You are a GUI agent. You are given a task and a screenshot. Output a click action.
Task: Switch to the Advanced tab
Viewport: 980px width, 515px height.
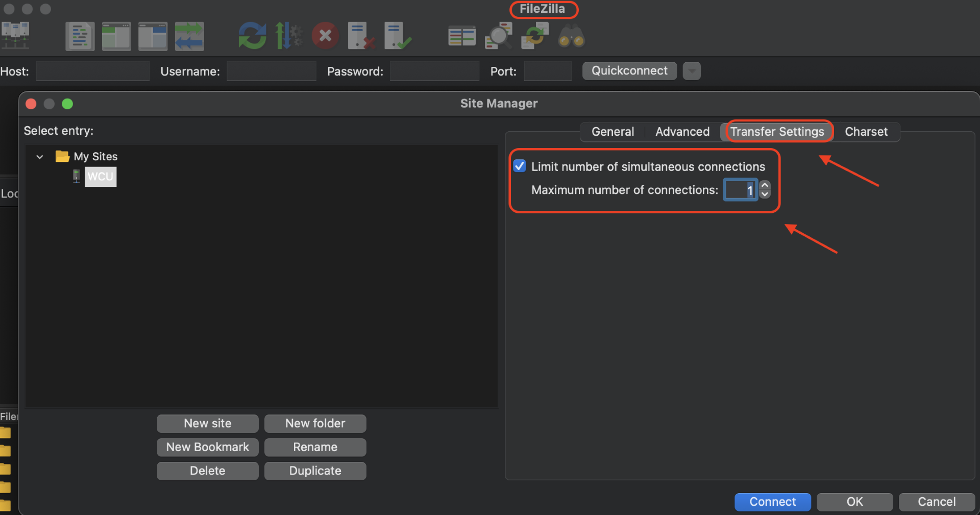pos(682,132)
